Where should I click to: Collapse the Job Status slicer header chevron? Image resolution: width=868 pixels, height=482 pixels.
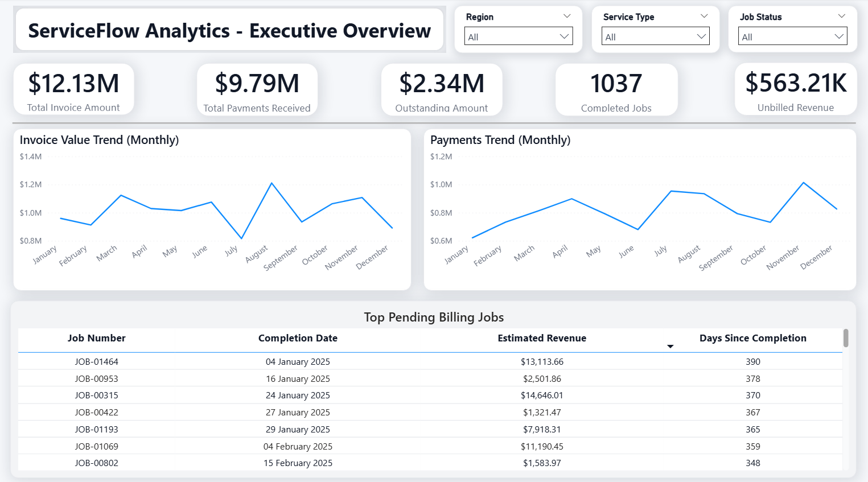(x=842, y=16)
